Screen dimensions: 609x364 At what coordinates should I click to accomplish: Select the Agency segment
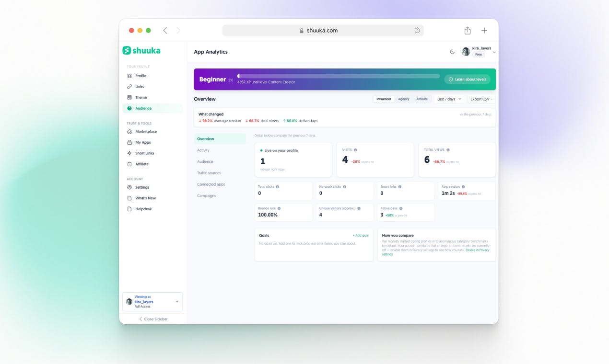tap(404, 99)
